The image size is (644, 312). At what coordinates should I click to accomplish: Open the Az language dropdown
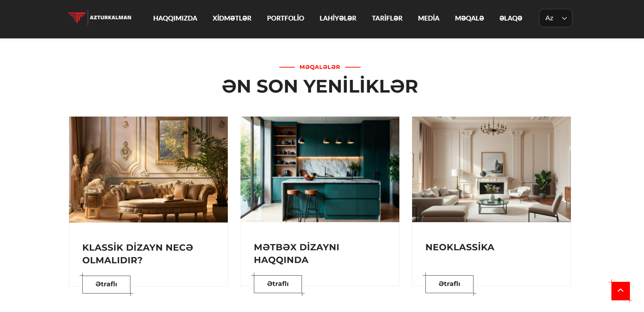[555, 18]
